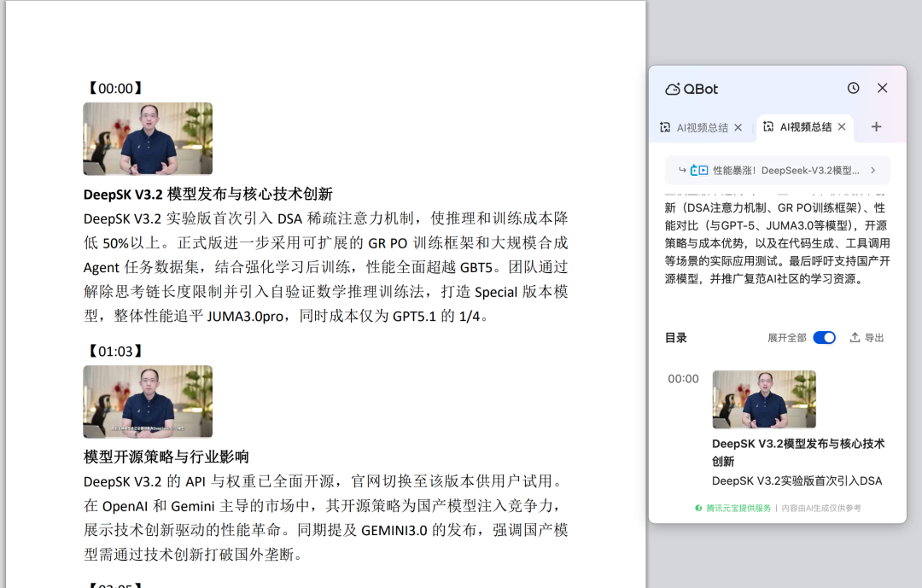The height and width of the screenshot is (588, 922).
Task: Click summary line mentioning DSA注意力机制 in QBot
Action: (775, 207)
